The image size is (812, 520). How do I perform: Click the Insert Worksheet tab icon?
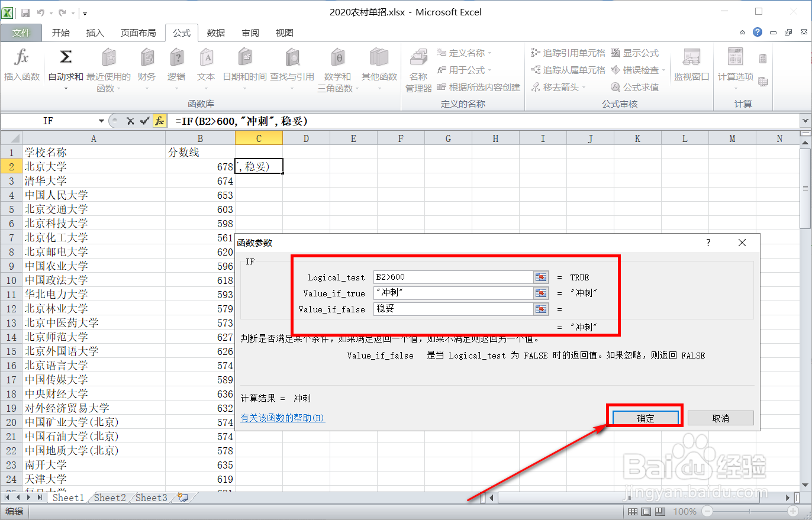pos(183,498)
